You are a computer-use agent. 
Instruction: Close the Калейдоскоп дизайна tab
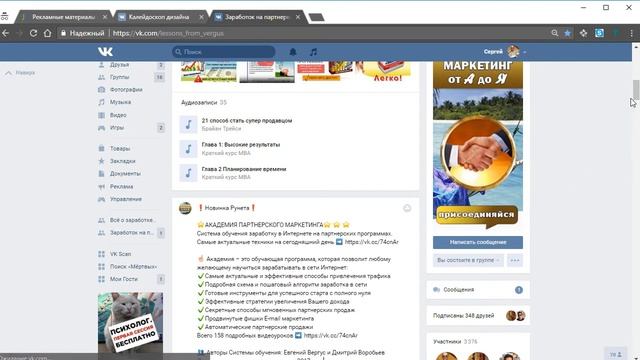point(201,17)
